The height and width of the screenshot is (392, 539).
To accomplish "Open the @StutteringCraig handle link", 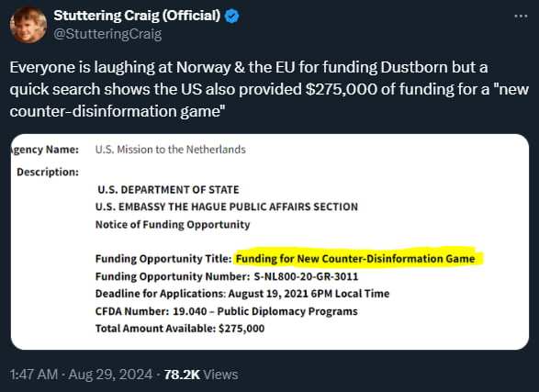I will (107, 34).
